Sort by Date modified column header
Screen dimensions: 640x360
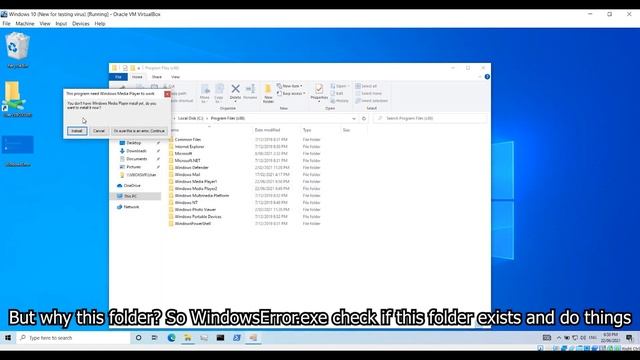pos(267,130)
